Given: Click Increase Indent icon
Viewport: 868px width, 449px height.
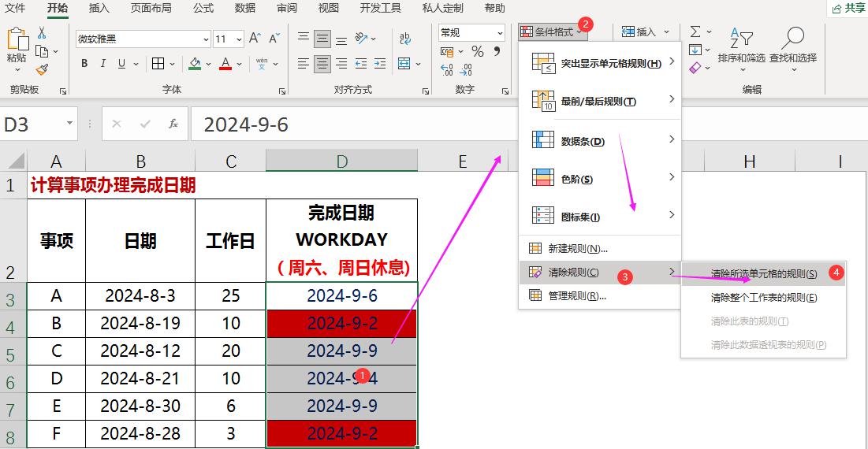Looking at the screenshot, I should click(380, 64).
